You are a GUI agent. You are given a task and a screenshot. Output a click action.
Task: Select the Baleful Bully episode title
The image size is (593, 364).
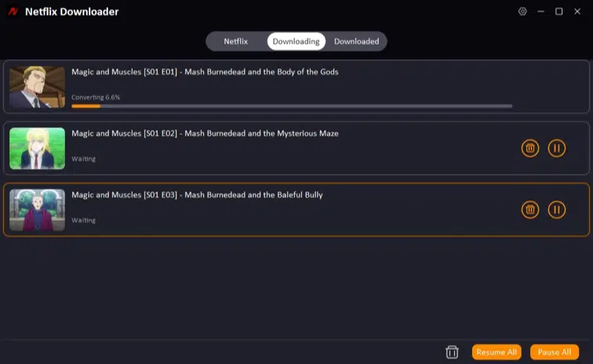point(197,195)
